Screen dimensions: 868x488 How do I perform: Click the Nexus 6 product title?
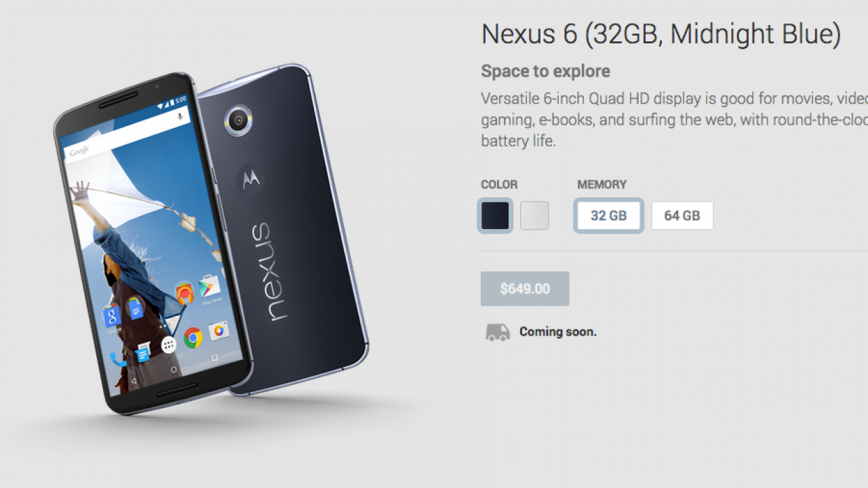(661, 34)
